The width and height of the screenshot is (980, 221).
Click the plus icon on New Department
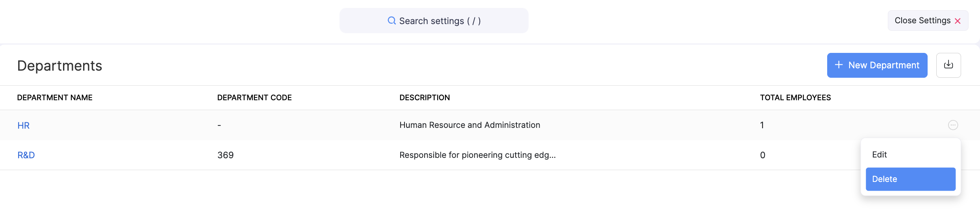point(839,65)
